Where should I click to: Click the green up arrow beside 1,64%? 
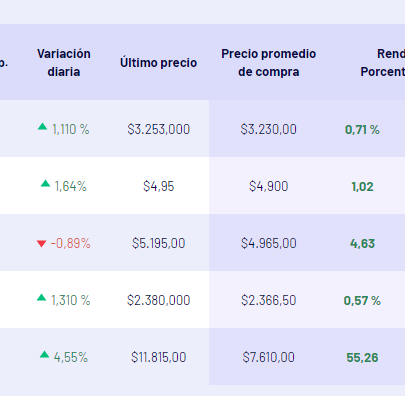[45, 183]
